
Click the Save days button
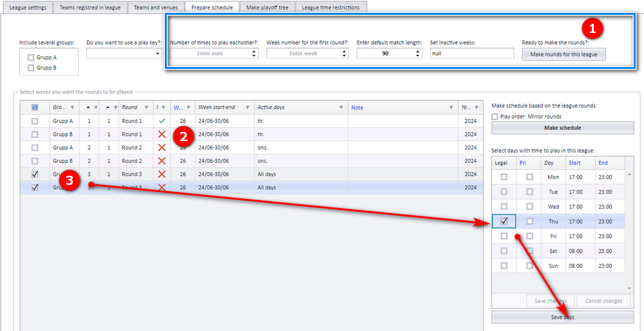[563, 317]
